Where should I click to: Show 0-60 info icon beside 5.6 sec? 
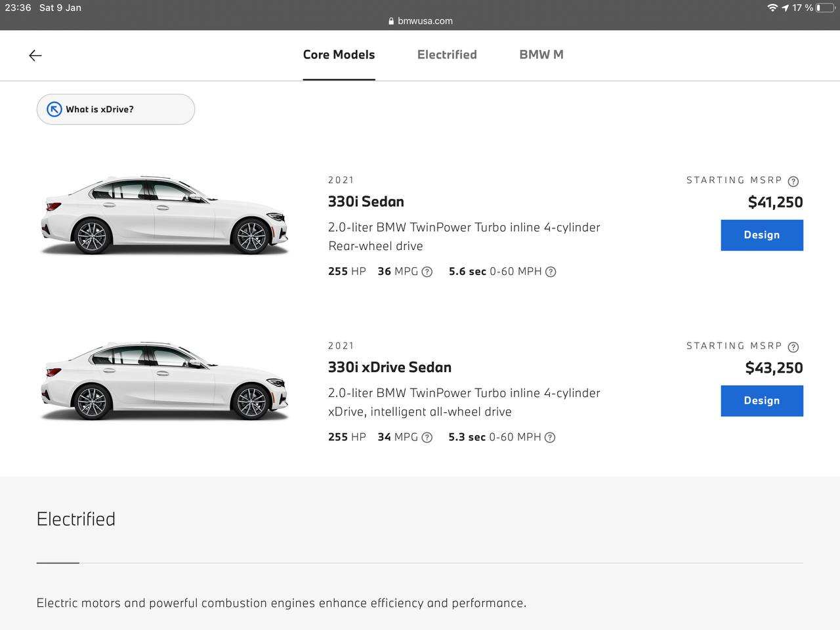551,272
